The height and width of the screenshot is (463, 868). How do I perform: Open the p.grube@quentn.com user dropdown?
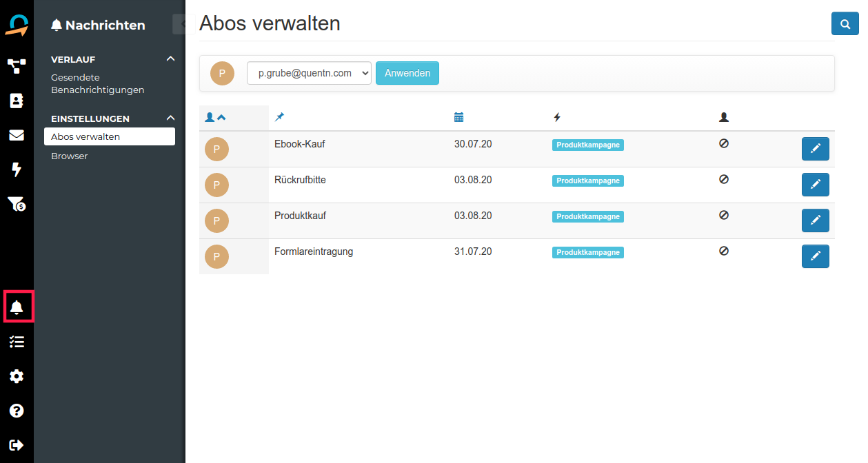click(x=309, y=73)
